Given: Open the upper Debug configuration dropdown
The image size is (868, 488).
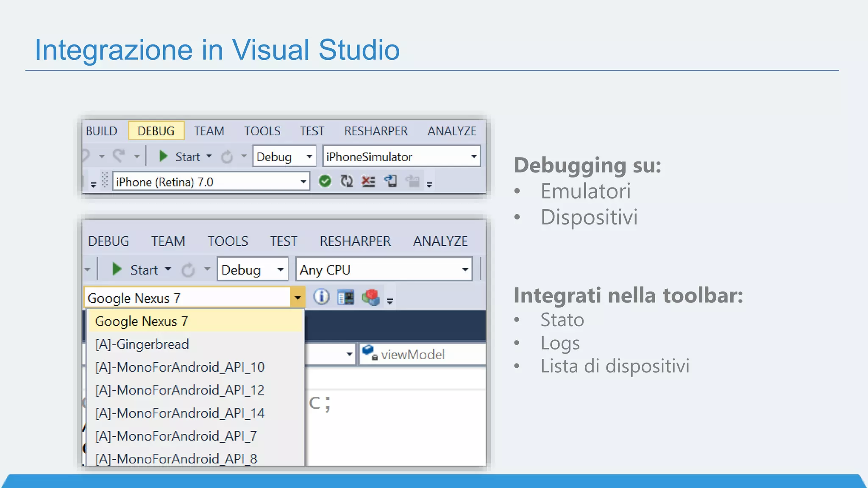Looking at the screenshot, I should pos(284,156).
